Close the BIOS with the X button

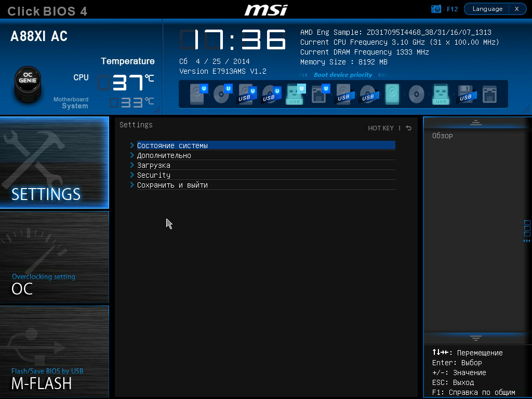point(517,9)
